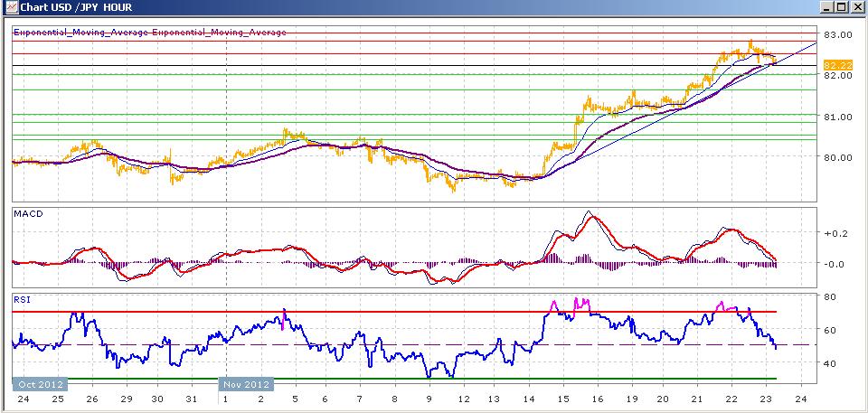Click the 40 value on the RSI axis
868x413 pixels.
pos(830,363)
